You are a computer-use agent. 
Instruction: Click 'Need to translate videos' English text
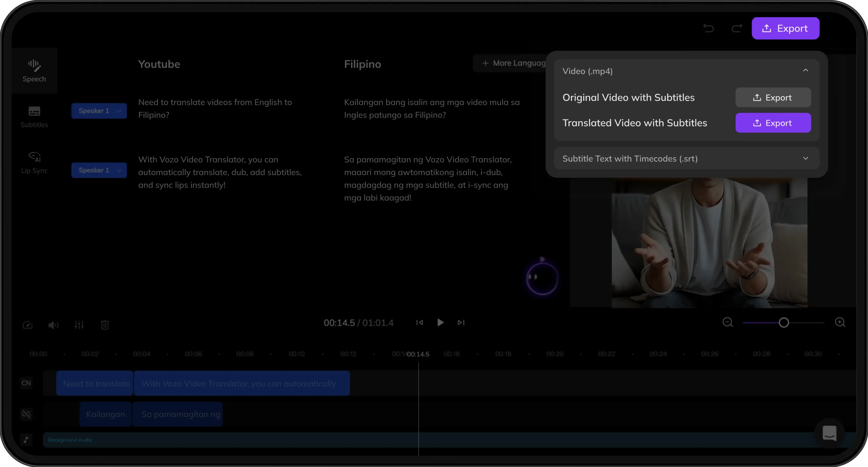pos(215,109)
